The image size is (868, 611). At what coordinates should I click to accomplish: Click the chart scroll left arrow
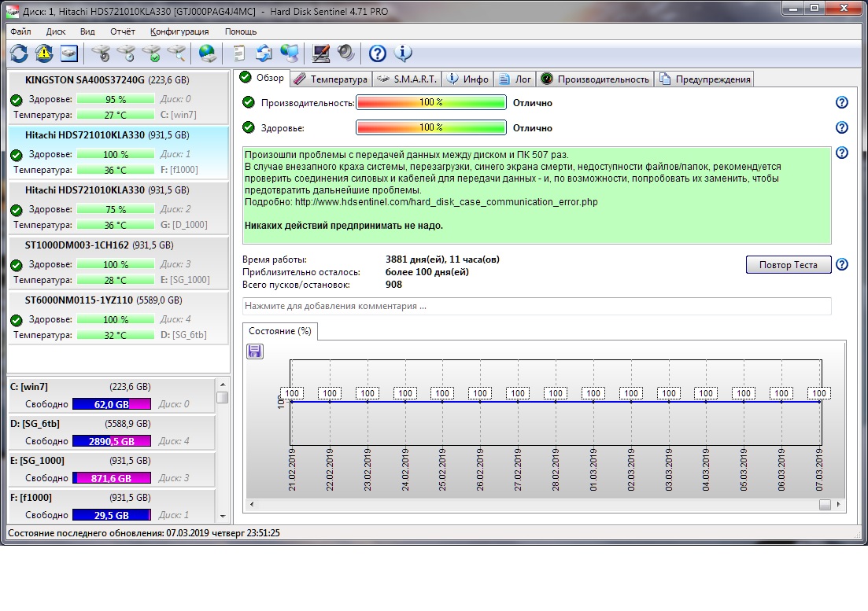click(252, 504)
